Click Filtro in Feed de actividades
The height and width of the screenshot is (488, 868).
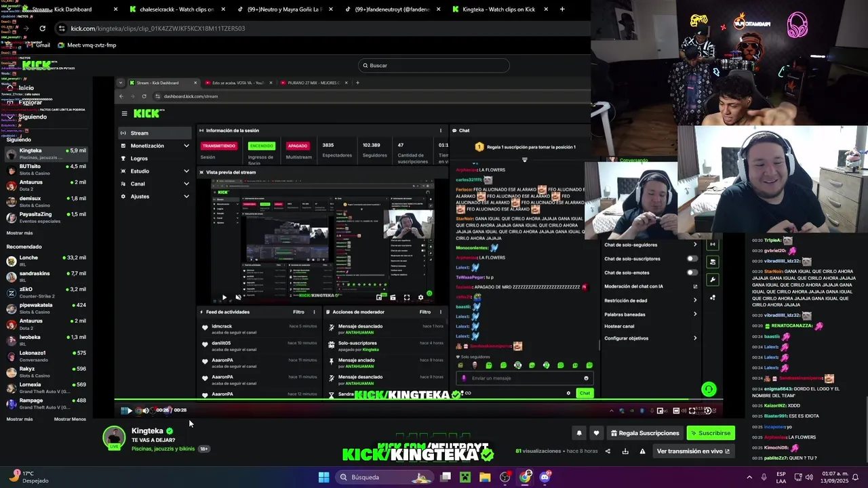pos(298,312)
